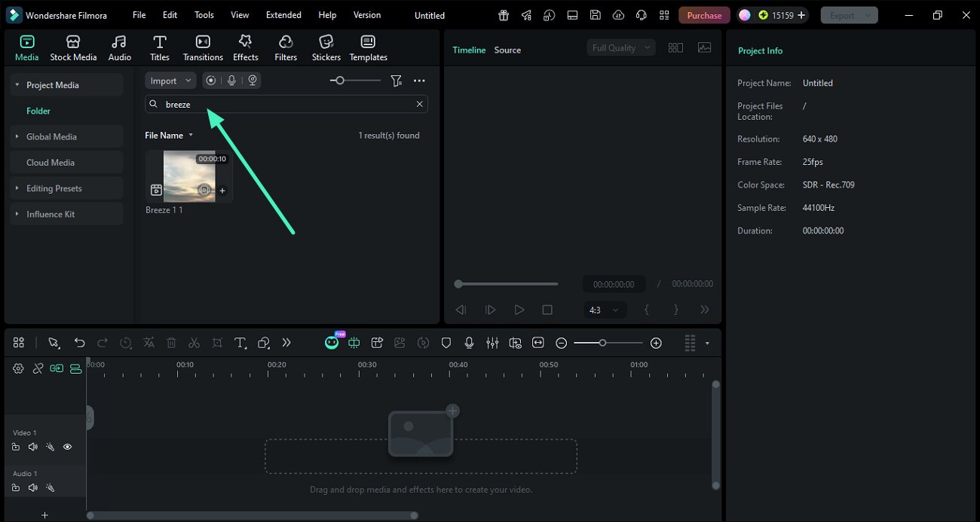
Task: Click the play button in preview
Action: pos(519,310)
